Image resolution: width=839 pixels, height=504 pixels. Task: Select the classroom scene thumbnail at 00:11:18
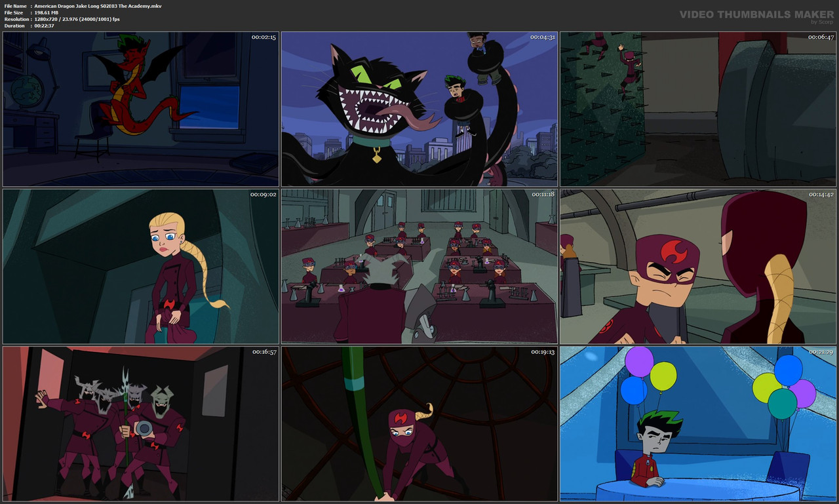click(419, 265)
